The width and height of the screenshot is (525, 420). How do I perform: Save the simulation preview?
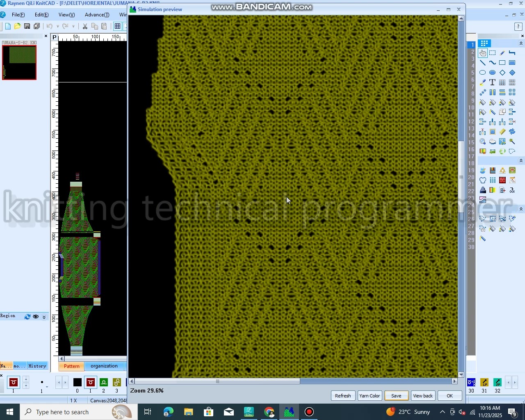point(396,396)
